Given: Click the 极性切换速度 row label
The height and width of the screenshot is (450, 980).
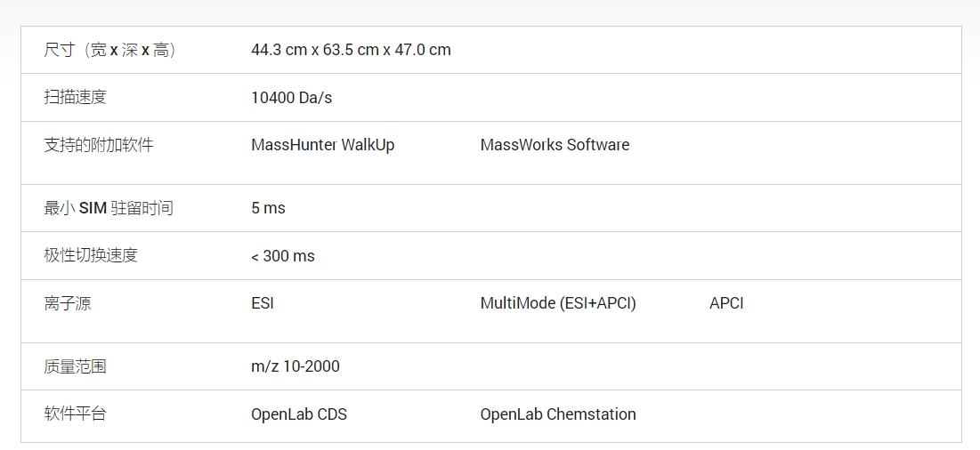Looking at the screenshot, I should 91,256.
